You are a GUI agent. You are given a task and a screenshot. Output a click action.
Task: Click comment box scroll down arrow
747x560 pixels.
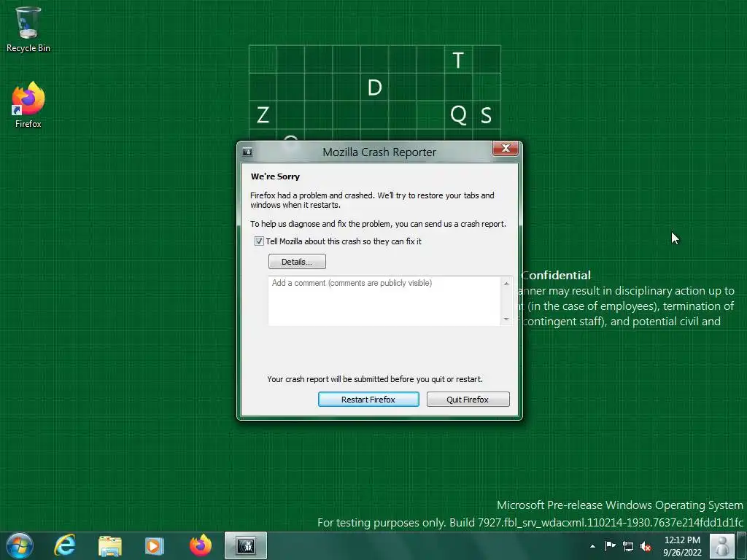click(x=506, y=319)
